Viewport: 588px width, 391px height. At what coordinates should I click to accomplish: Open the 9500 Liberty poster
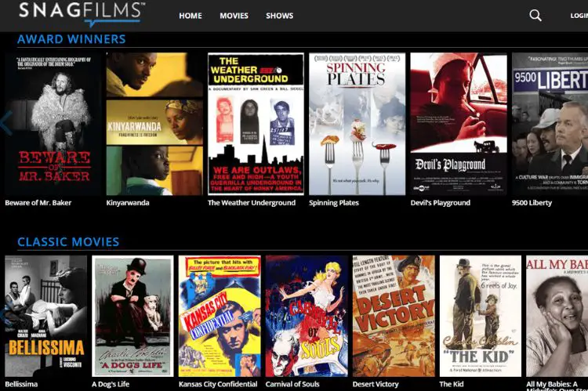tap(550, 124)
